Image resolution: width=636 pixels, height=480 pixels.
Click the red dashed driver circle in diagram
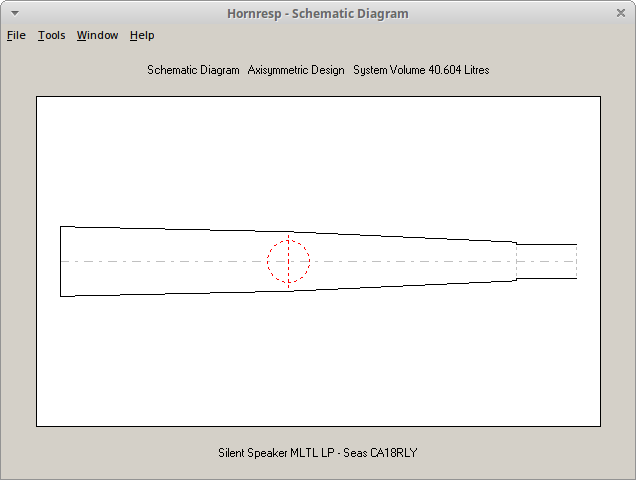tap(288, 261)
